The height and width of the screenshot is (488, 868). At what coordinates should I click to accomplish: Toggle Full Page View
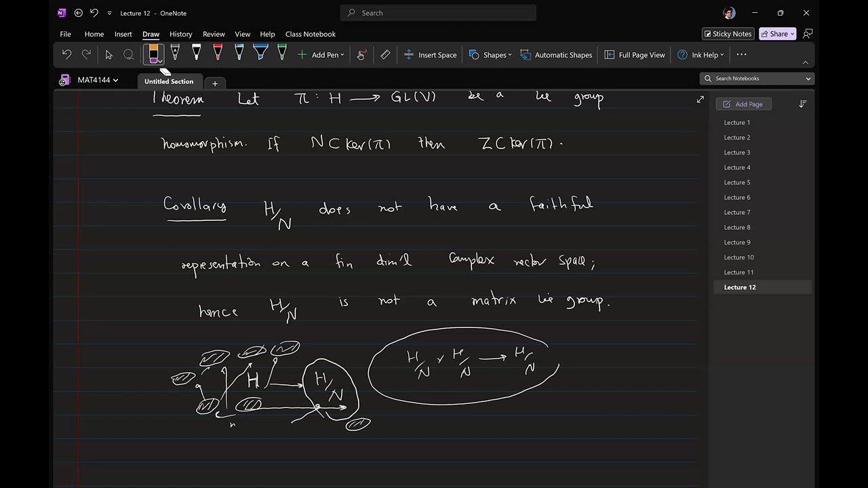click(635, 55)
